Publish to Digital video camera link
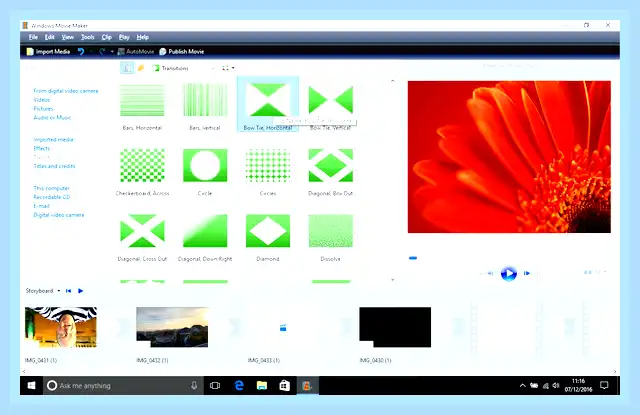The image size is (640, 415). (x=59, y=215)
